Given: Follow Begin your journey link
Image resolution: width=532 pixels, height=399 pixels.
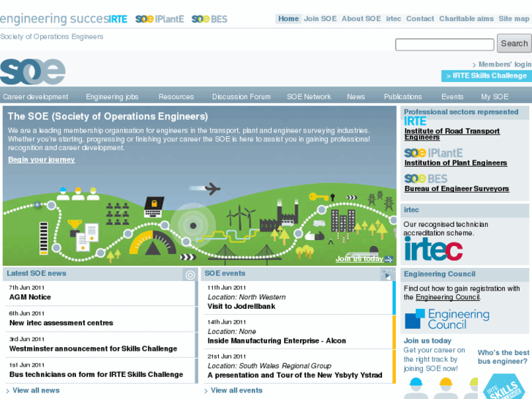Looking at the screenshot, I should click(42, 160).
